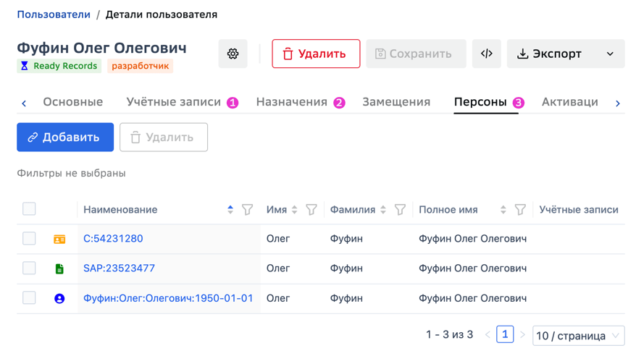Click page number 1 in pagination
This screenshot has height=364, width=636.
coord(505,334)
